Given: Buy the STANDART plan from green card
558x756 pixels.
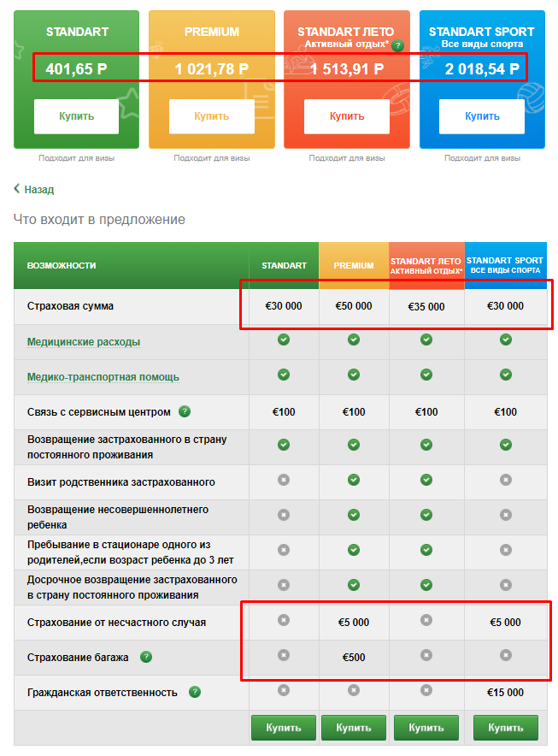Looking at the screenshot, I should click(76, 116).
